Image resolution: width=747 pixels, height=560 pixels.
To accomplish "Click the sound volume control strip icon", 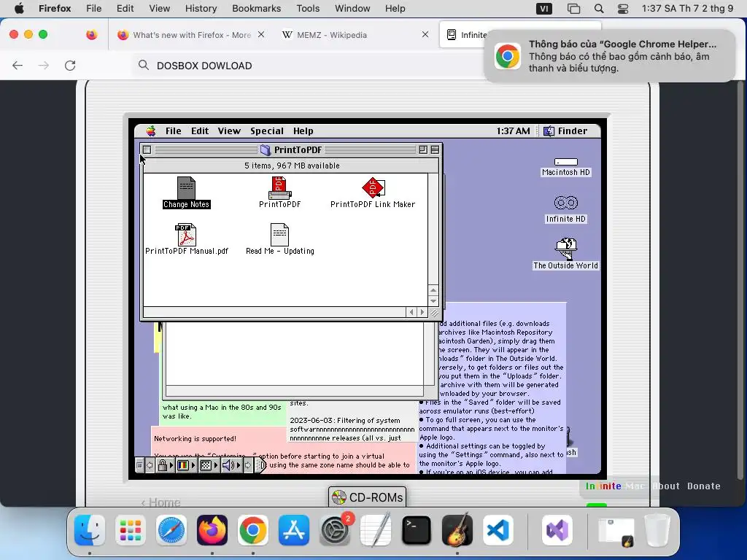I will (x=228, y=465).
